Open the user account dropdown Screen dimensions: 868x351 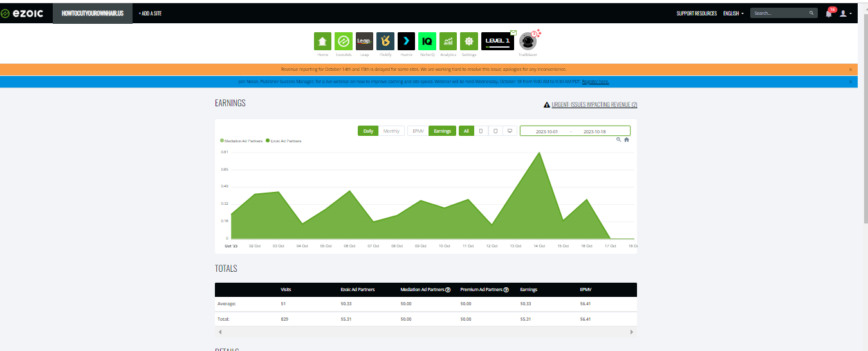pyautogui.click(x=845, y=14)
